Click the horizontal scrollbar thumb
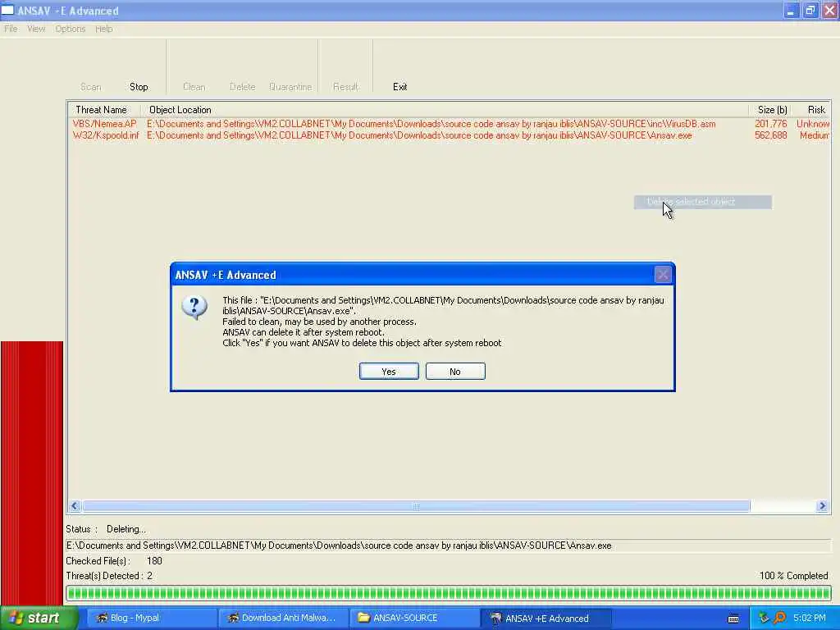 [416, 505]
